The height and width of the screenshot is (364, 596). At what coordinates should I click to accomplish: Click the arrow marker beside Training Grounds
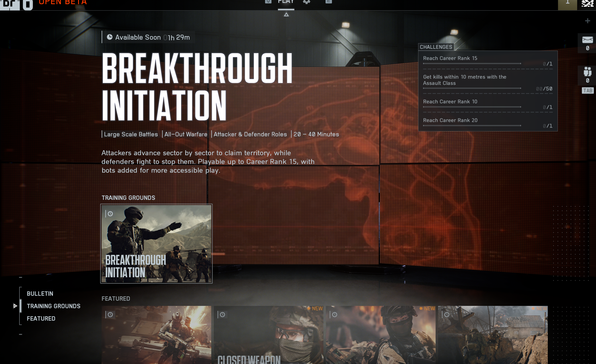click(15, 306)
